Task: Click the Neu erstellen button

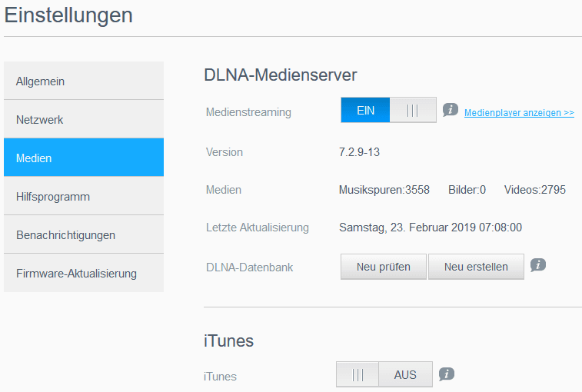Action: (476, 267)
